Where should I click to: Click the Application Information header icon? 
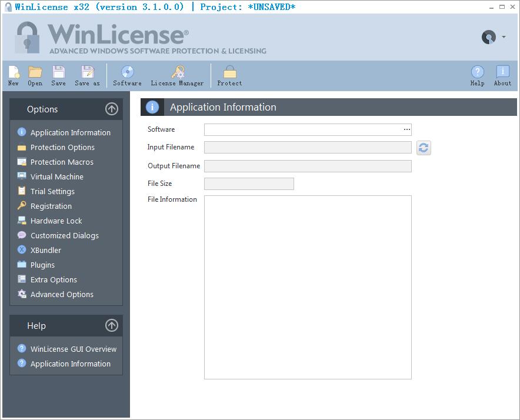coord(152,107)
